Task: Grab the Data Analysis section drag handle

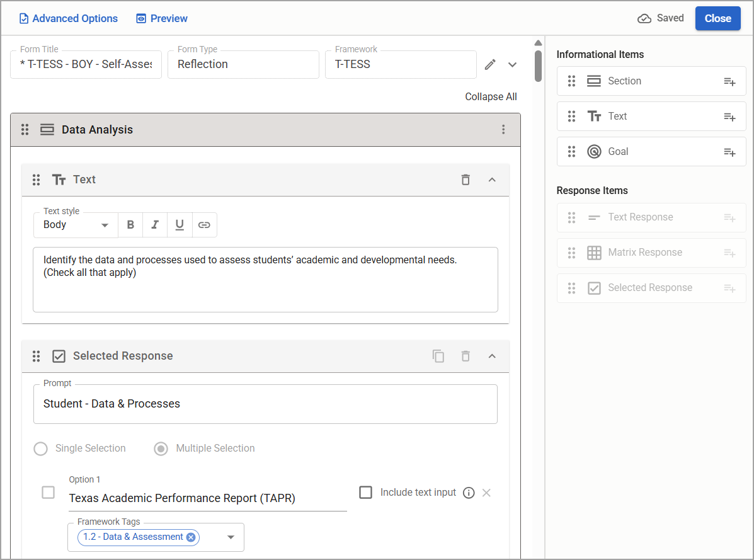Action: pos(25,129)
